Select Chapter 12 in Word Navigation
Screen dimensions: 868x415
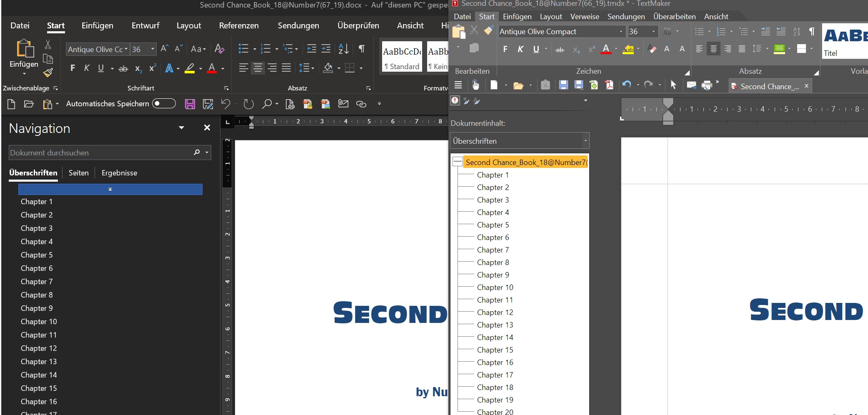click(39, 348)
